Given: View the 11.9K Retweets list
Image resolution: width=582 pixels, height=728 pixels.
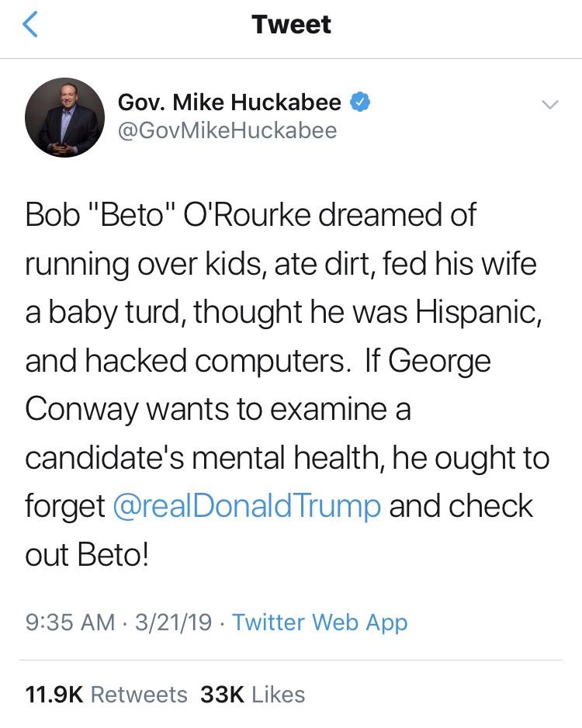Looking at the screenshot, I should pyautogui.click(x=106, y=694).
